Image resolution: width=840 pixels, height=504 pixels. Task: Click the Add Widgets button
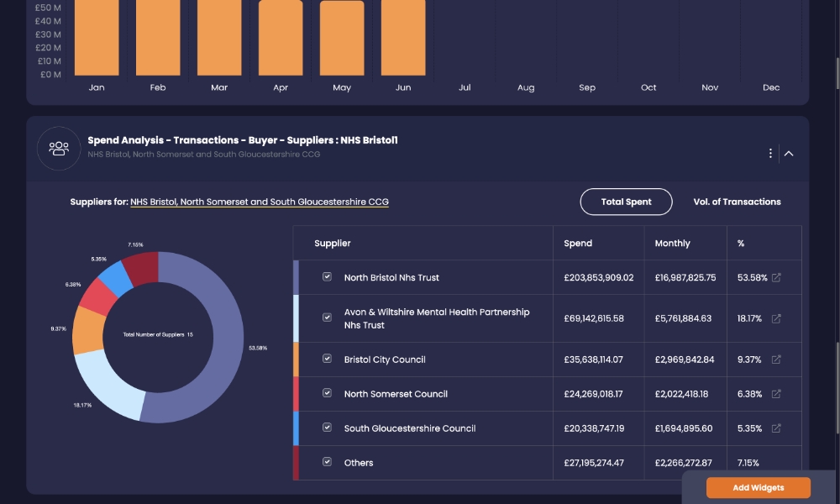[758, 488]
